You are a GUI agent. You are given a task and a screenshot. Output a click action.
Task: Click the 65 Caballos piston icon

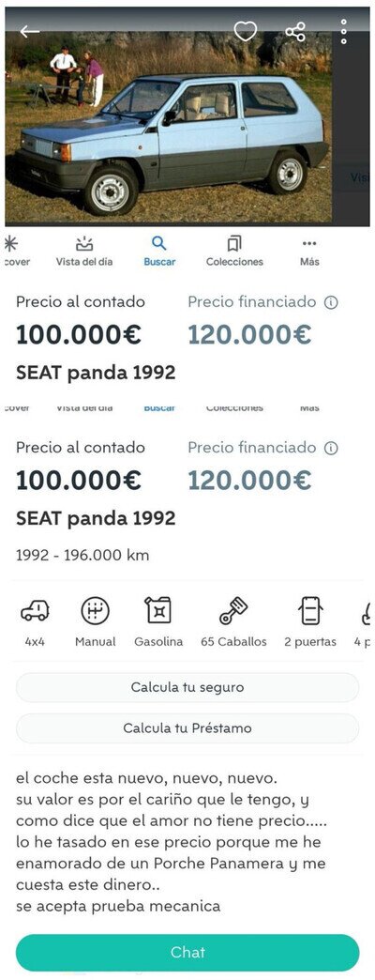pos(233,611)
